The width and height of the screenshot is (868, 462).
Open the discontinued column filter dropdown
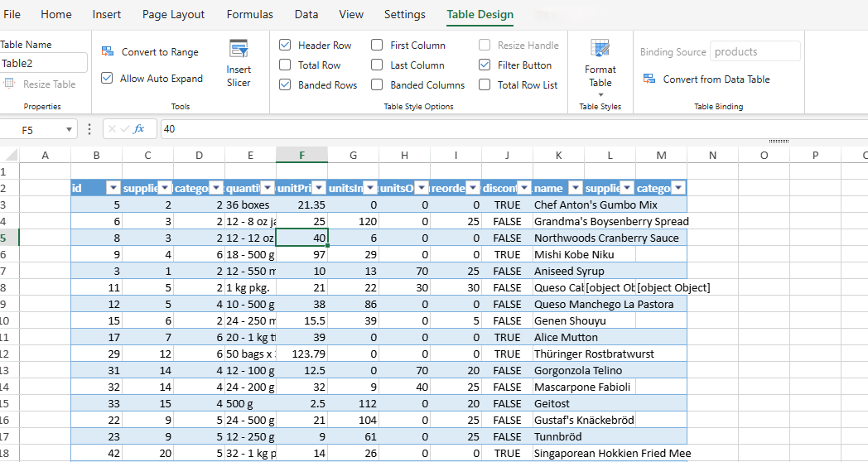coord(525,188)
